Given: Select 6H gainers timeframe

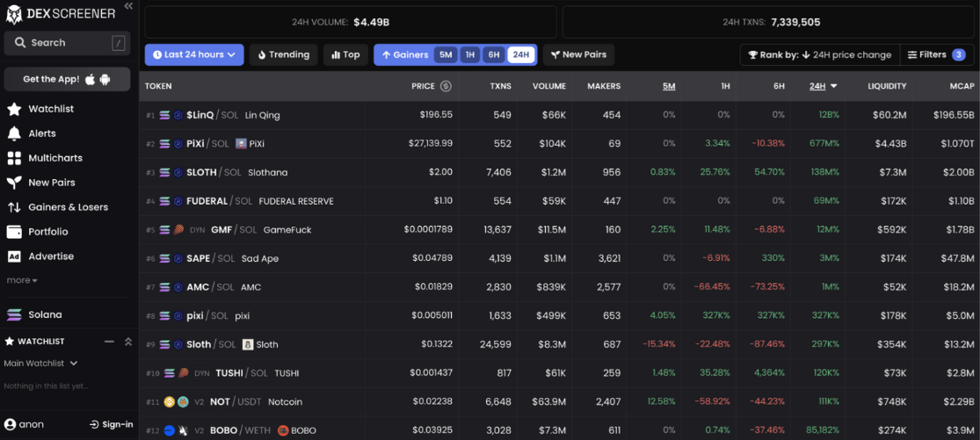Looking at the screenshot, I should 494,55.
